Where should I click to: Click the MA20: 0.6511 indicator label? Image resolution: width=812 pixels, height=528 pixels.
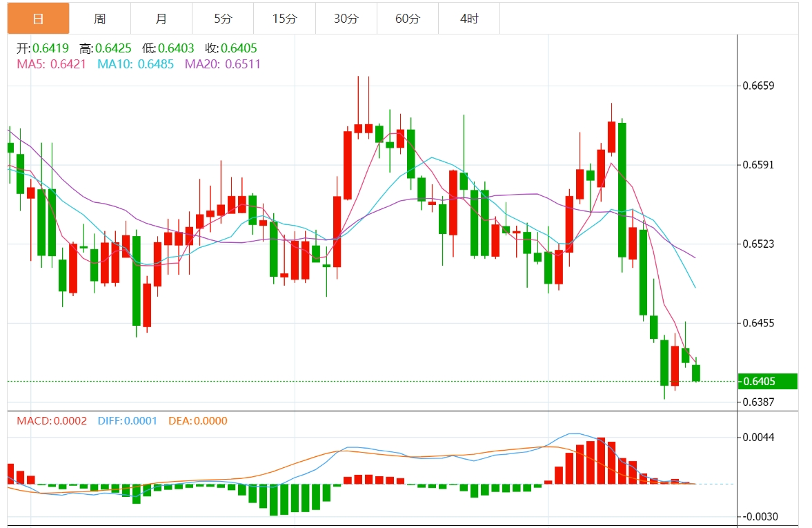coord(223,64)
